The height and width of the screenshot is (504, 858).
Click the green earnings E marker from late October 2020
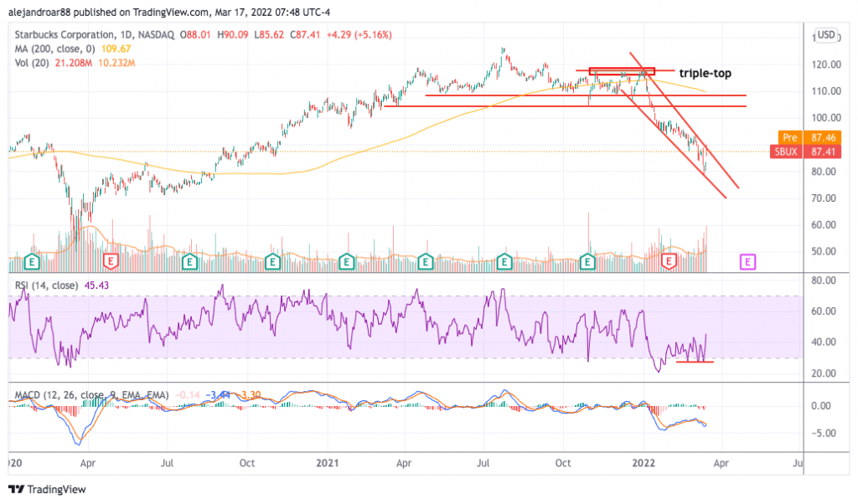[x=272, y=261]
